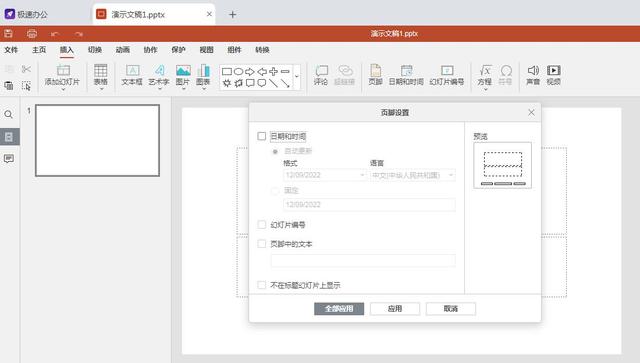The image size is (640, 363).
Task: Expand the 表格 dropdown arrow
Action: click(x=101, y=89)
